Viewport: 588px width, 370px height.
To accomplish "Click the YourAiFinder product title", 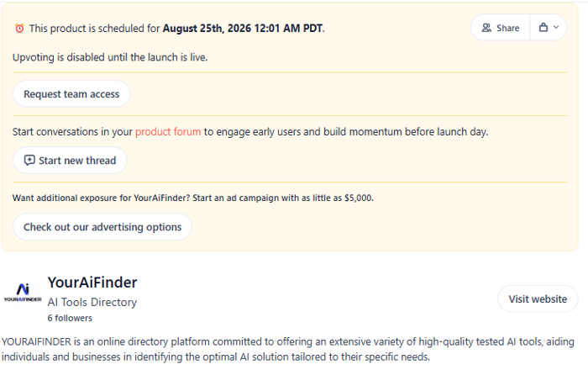I will (x=92, y=283).
